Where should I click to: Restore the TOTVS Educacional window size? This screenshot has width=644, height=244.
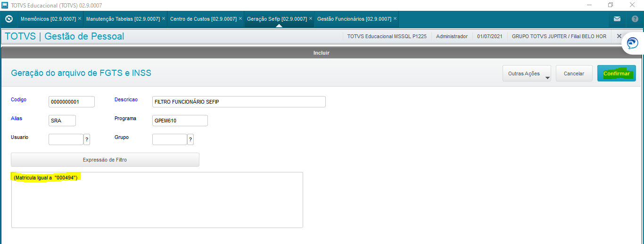611,5
